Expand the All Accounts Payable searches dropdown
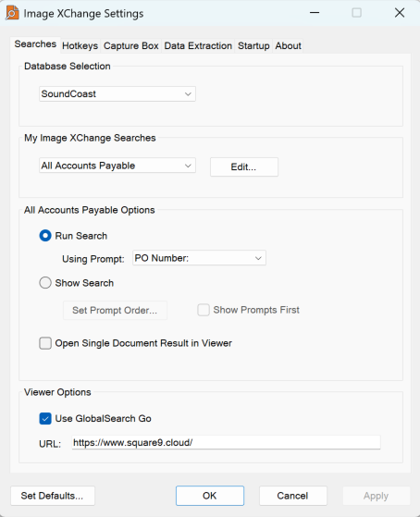Image resolution: width=420 pixels, height=517 pixels. (117, 166)
